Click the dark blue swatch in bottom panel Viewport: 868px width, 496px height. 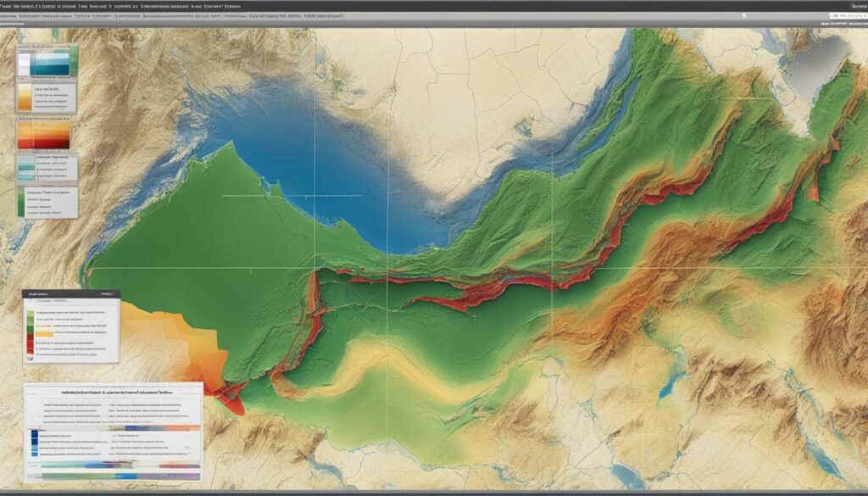tap(33, 437)
